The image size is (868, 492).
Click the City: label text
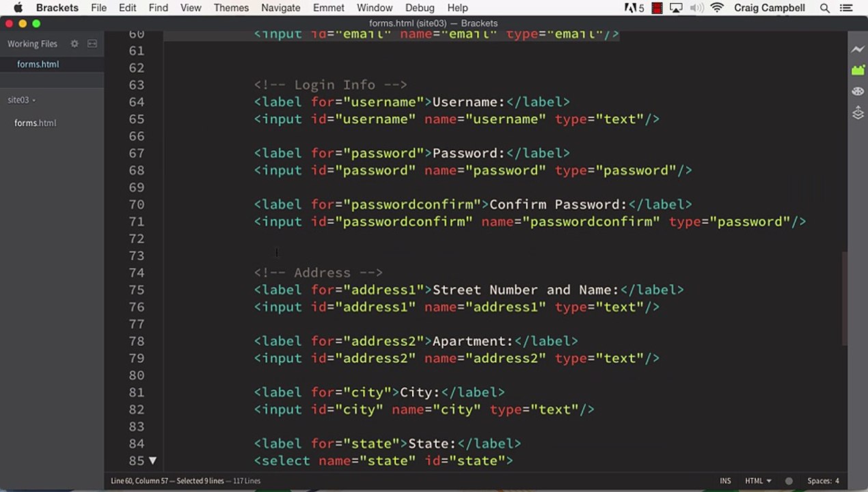(420, 392)
